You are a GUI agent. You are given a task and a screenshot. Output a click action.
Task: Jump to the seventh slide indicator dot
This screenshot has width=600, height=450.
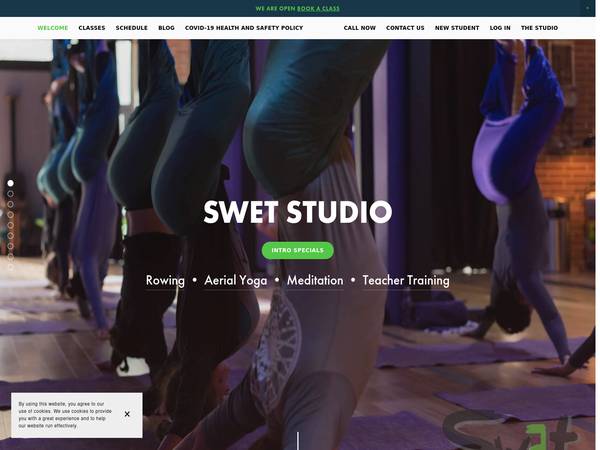(x=10, y=246)
